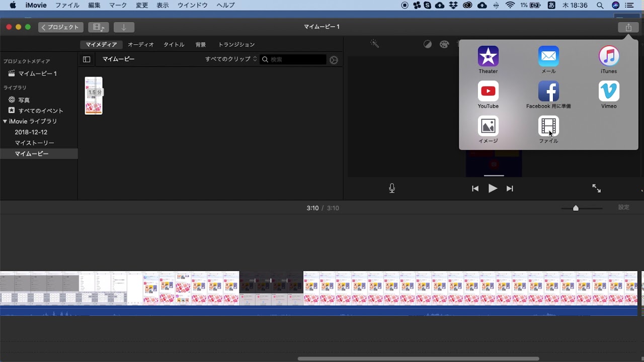Click the horizontal timeline scrollbar
This screenshot has height=362, width=644.
coord(418,358)
